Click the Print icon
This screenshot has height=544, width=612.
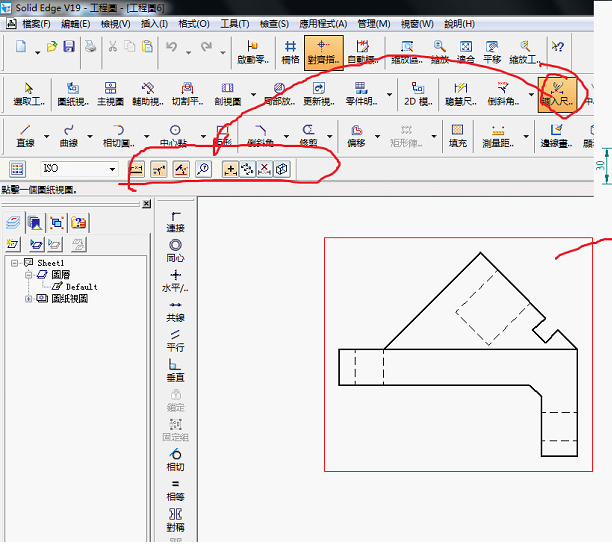tap(91, 46)
